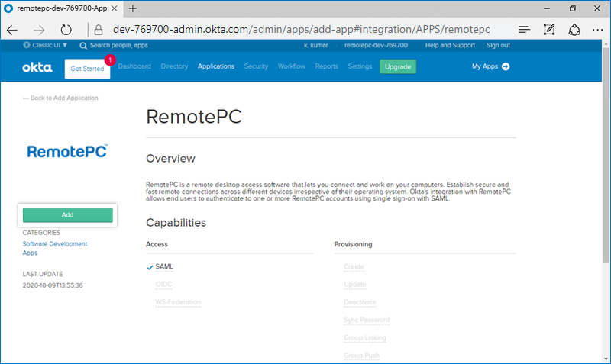Select the Get Started tab
The width and height of the screenshot is (611, 364).
tap(87, 68)
